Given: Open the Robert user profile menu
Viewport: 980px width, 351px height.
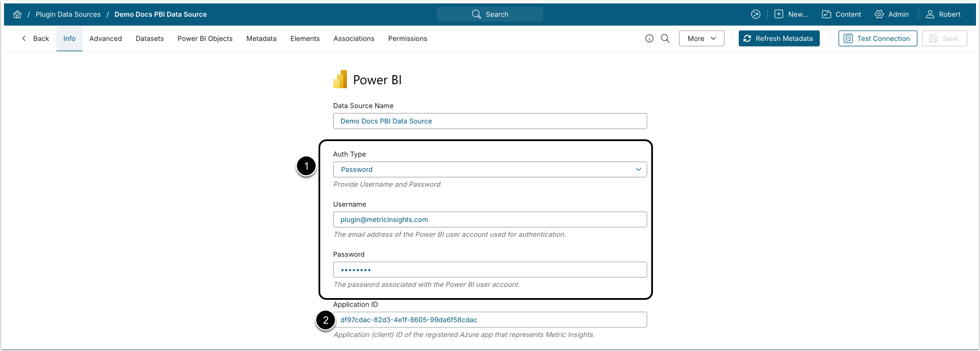Looking at the screenshot, I should pos(943,14).
